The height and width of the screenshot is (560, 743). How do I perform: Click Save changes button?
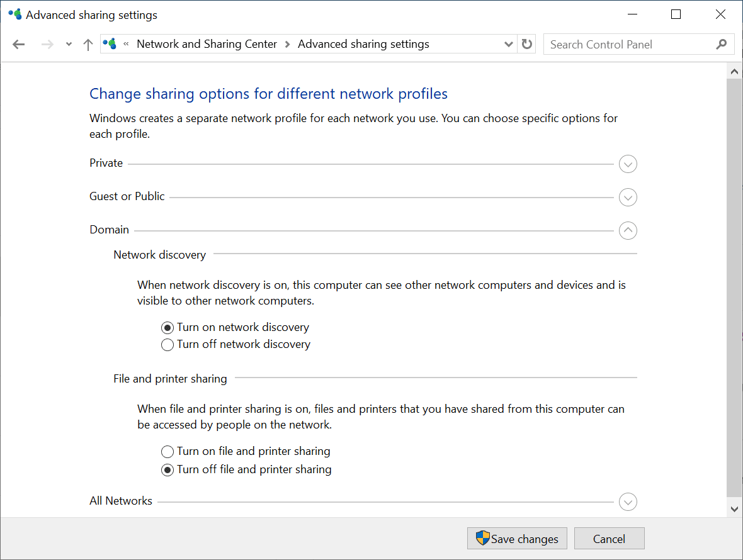517,538
